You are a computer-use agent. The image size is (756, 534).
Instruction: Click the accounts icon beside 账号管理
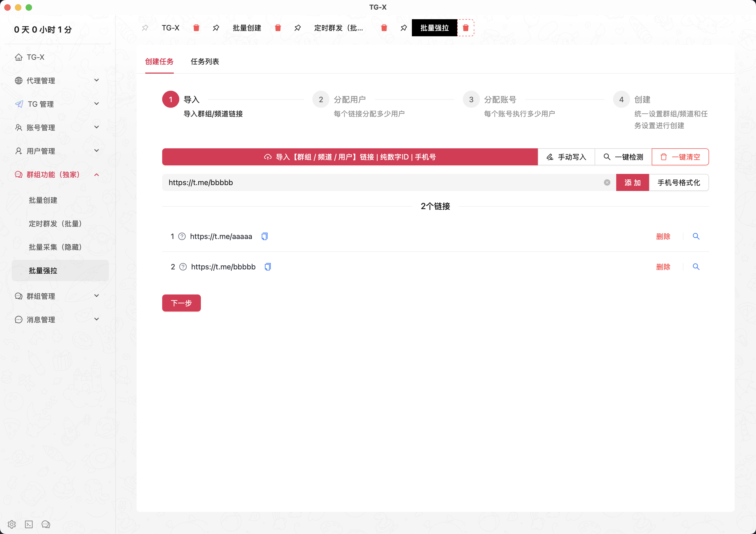coord(19,127)
